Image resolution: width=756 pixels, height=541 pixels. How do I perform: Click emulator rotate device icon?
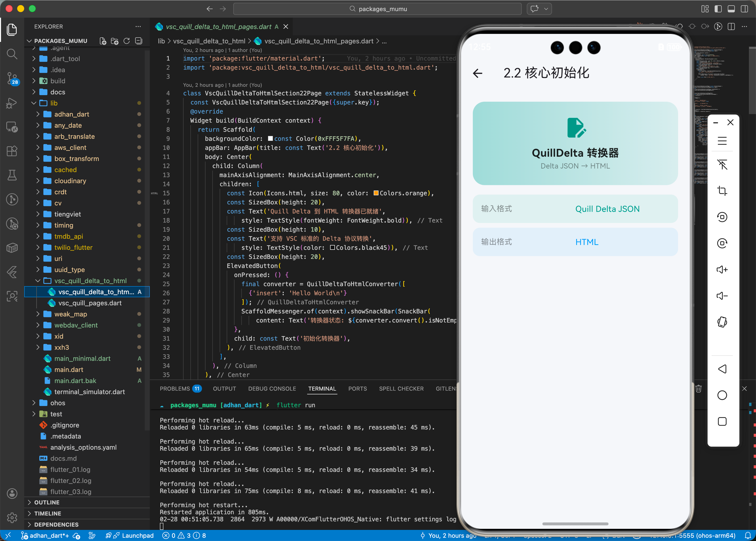coord(722,322)
